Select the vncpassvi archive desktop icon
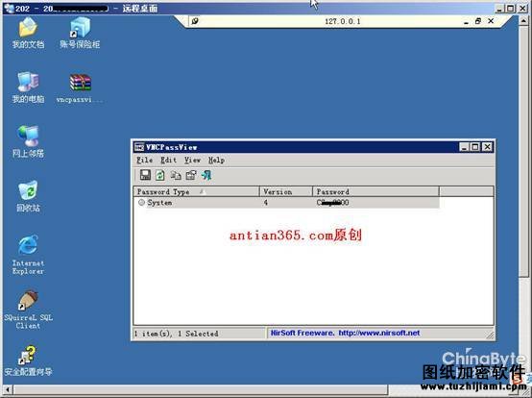The image size is (532, 398). (x=80, y=88)
